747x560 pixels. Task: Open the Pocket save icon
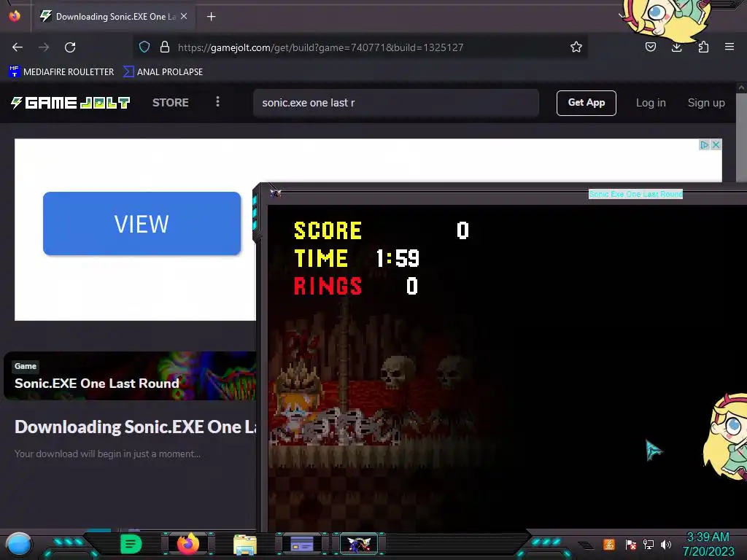[650, 47]
